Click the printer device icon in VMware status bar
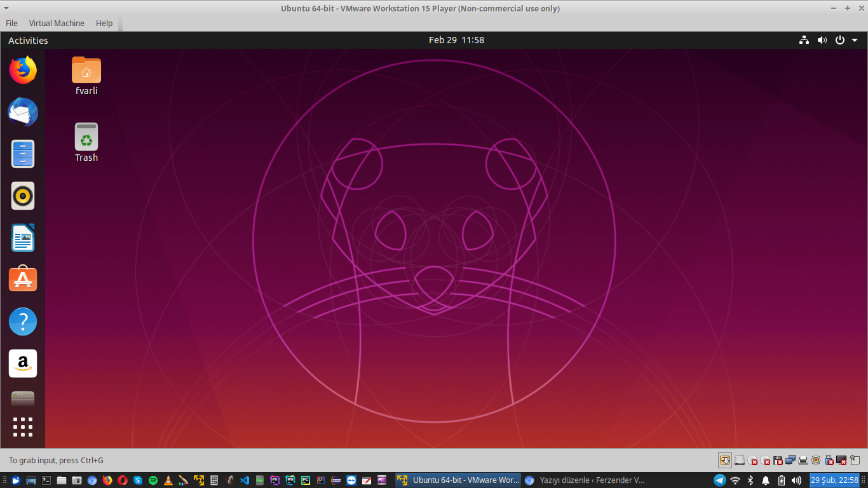868x488 pixels. (803, 460)
